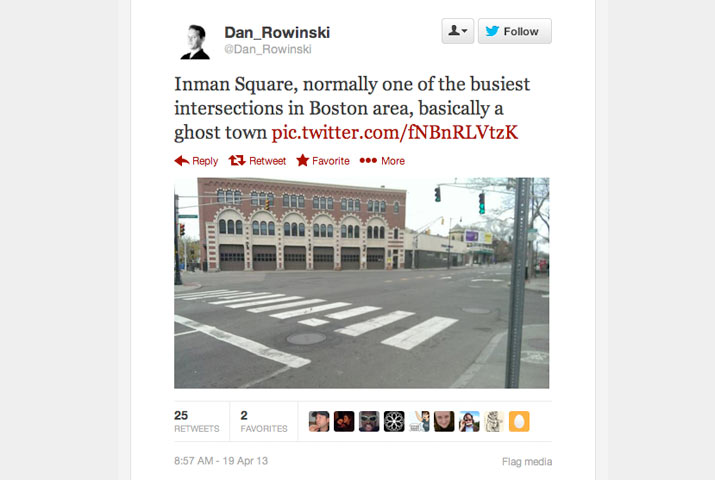The width and height of the screenshot is (715, 480).
Task: Click the Dan_Rowinski display name
Action: click(x=277, y=32)
